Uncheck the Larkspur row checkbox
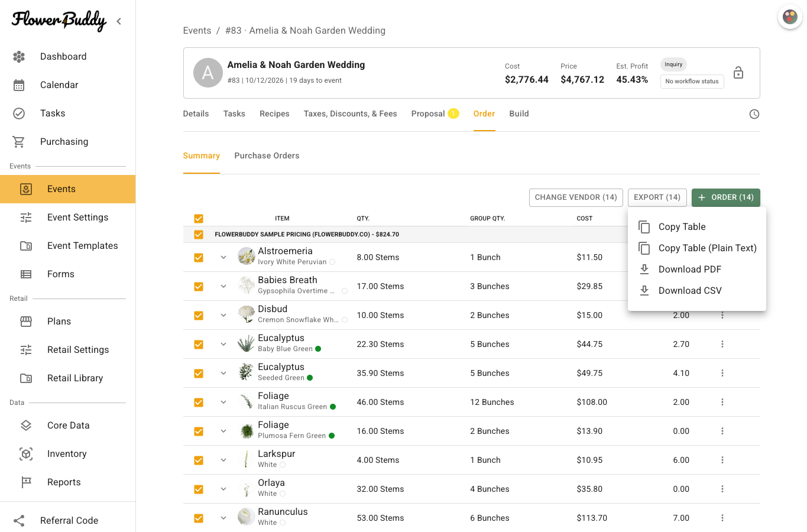Image resolution: width=807 pixels, height=532 pixels. point(199,460)
